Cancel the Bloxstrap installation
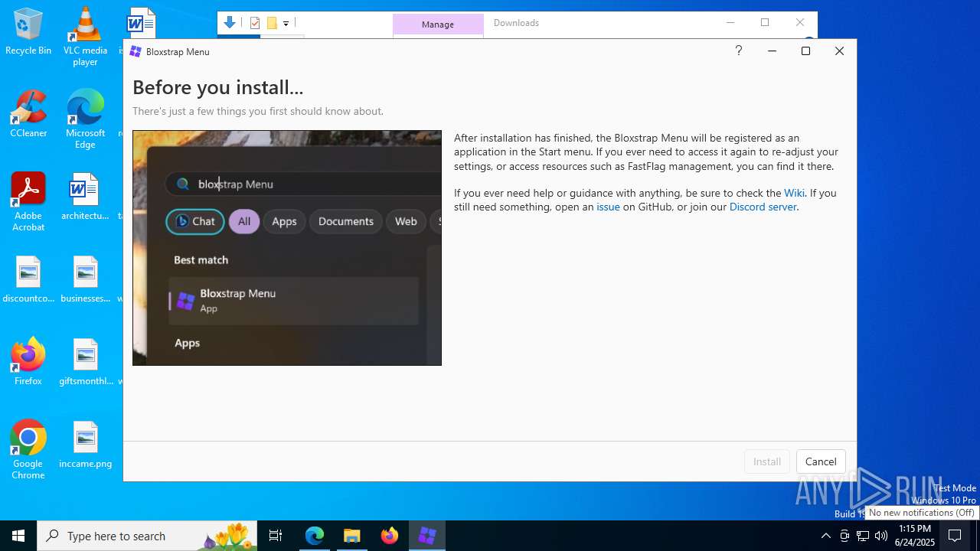 tap(821, 461)
